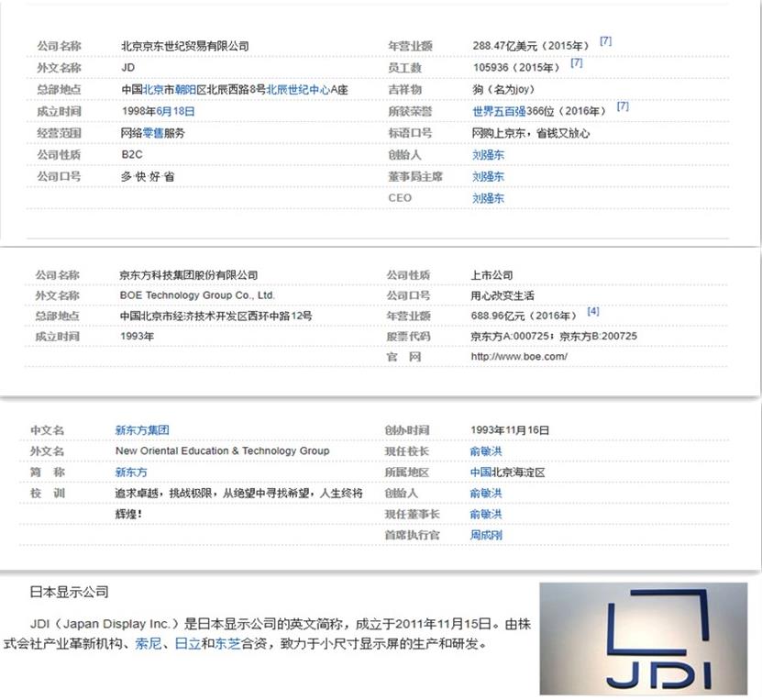This screenshot has height=700, width=762.
Task: Click the 288.47亿美元（2015年） revenue value
Action: tap(531, 46)
